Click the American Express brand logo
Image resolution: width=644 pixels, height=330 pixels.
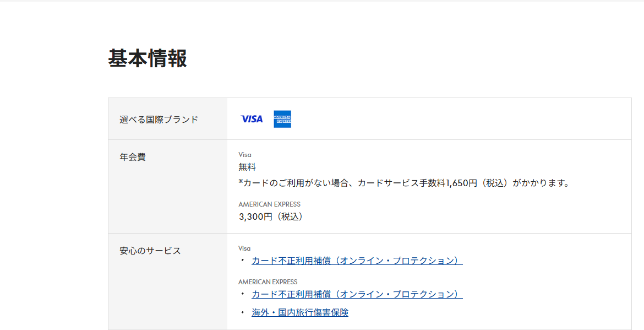[282, 119]
